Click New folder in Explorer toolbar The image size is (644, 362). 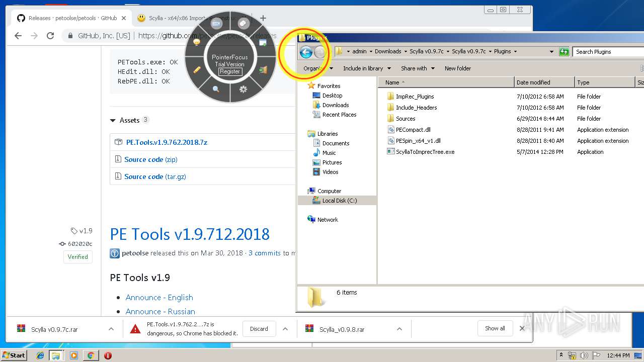coord(458,68)
